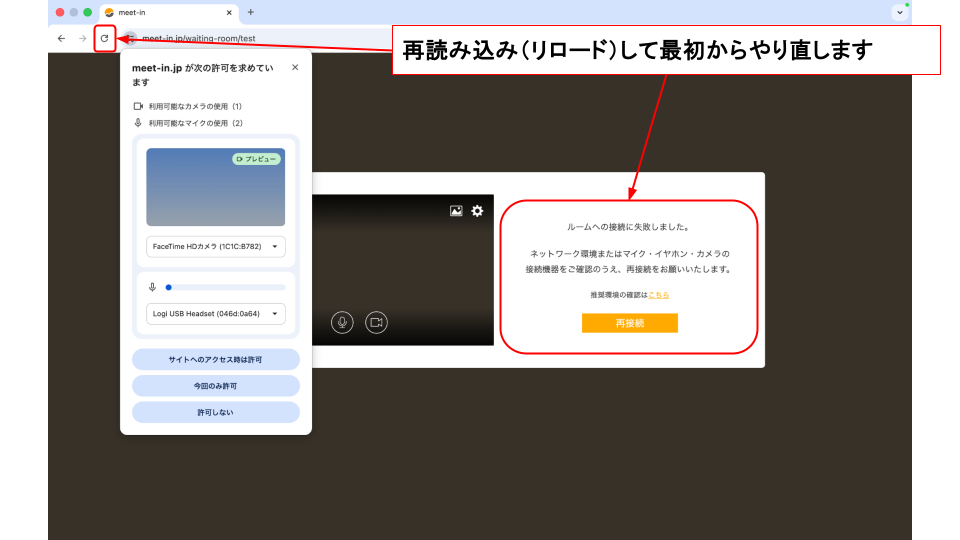This screenshot has height=540, width=960.
Task: Click the browser reload button
Action: point(104,38)
